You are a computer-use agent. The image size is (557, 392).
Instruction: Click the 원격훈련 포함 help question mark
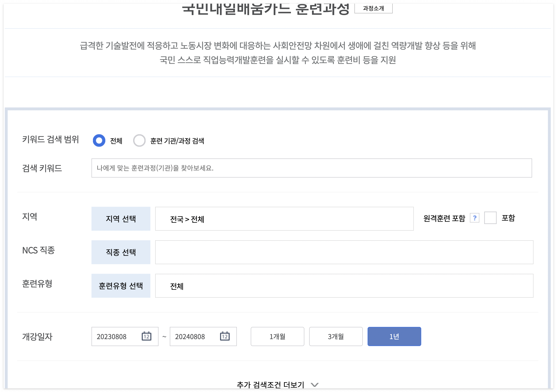[x=475, y=218]
